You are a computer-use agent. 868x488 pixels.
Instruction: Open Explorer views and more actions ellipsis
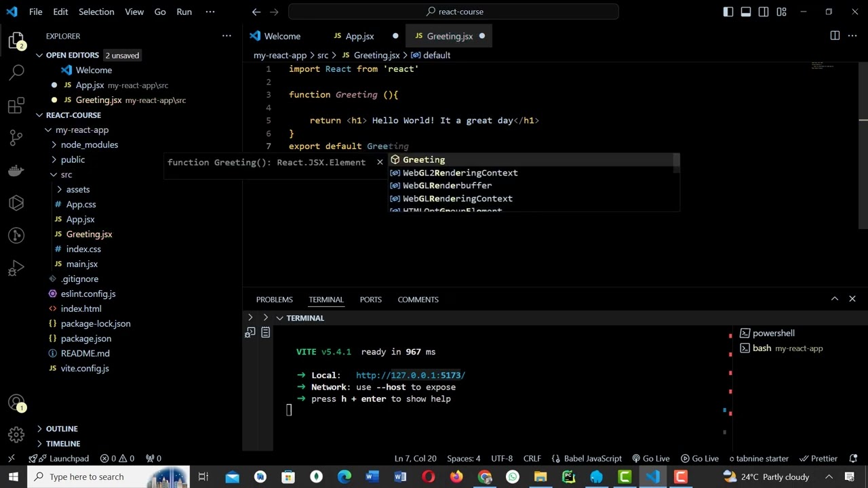click(226, 36)
